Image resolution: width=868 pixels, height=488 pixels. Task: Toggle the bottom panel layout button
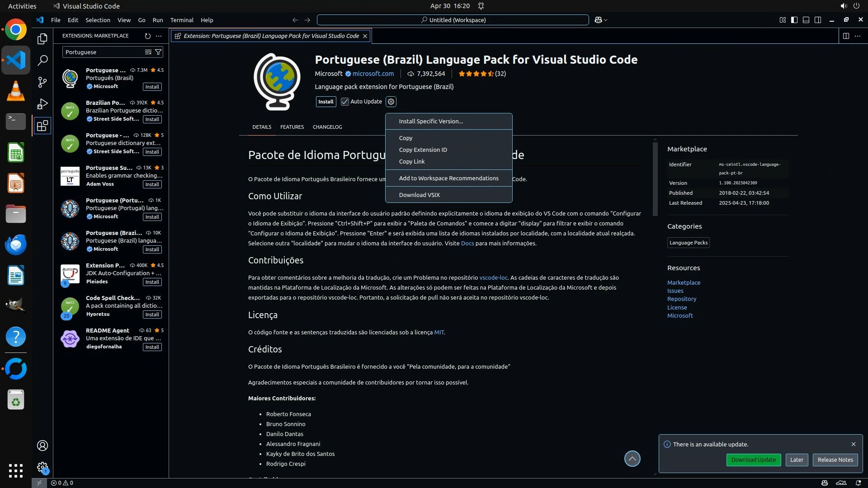tap(806, 20)
